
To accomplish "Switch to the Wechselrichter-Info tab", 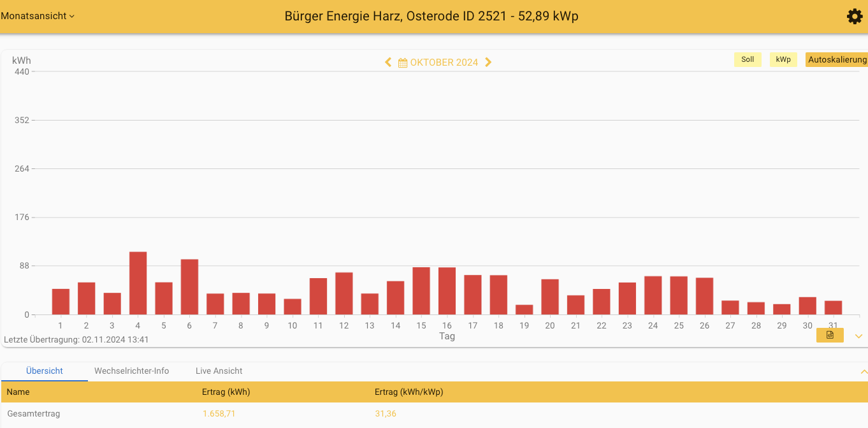I will pos(132,371).
